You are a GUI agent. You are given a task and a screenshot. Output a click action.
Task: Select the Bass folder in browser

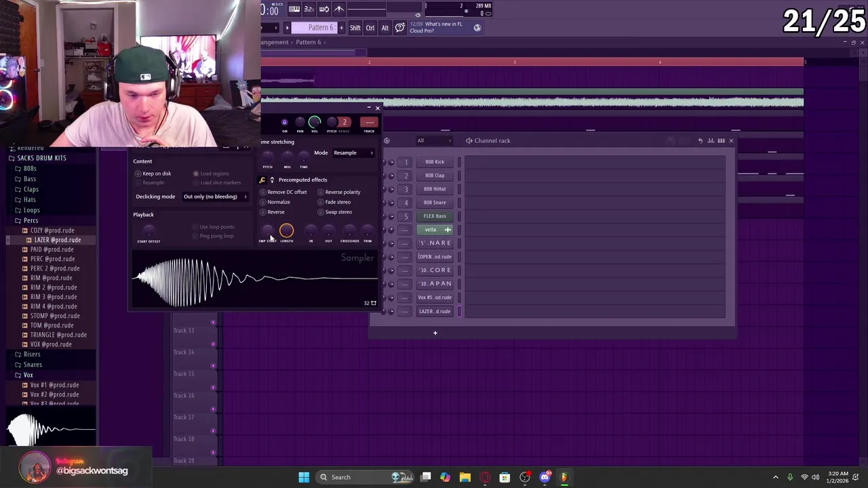click(30, 179)
